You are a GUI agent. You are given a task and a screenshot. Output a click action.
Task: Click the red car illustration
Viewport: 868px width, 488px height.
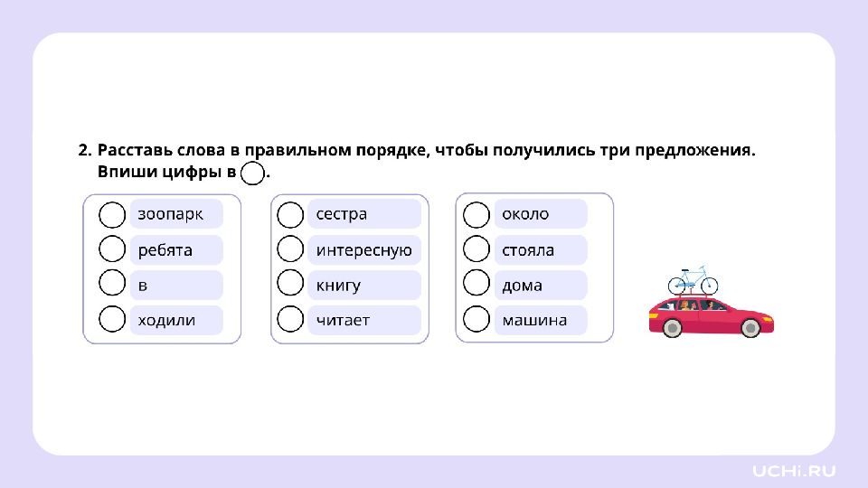[x=712, y=317]
